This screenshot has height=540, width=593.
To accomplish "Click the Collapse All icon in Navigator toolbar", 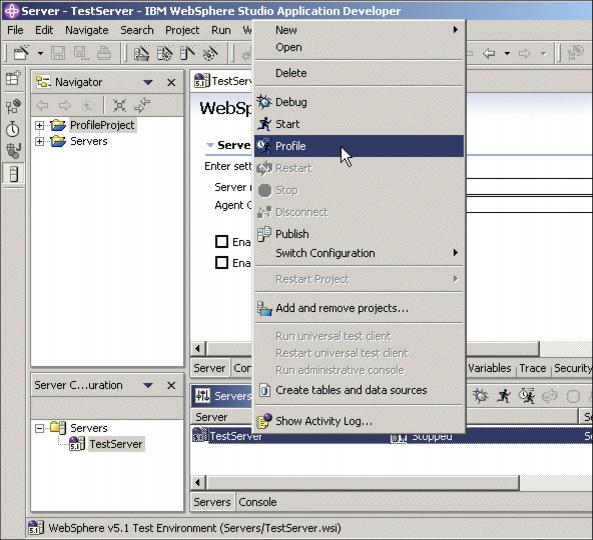I will (x=119, y=106).
